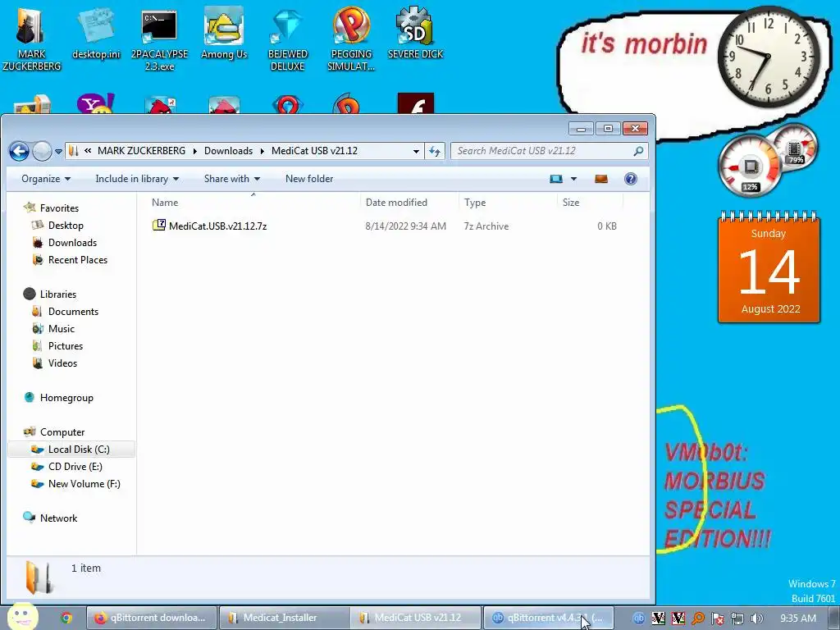Open the view options dropdown arrow
The height and width of the screenshot is (630, 840).
(x=573, y=179)
